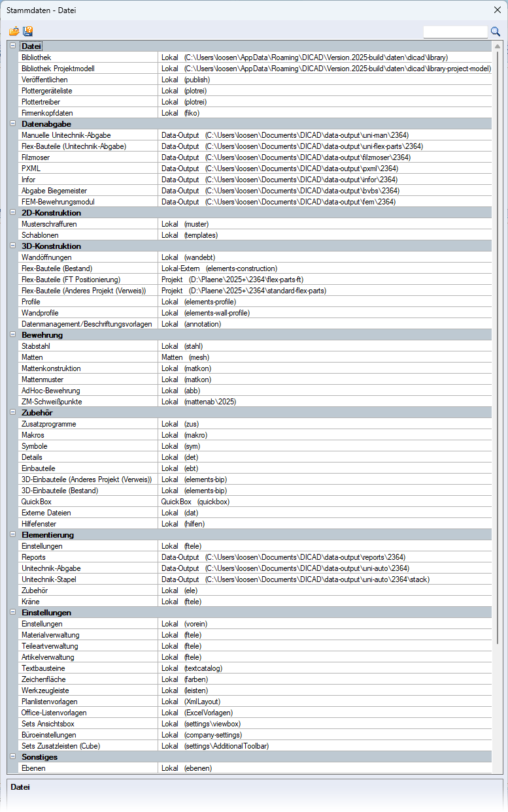This screenshot has width=508, height=812.
Task: Click the Matten (mesh) value cell
Action: click(325, 357)
